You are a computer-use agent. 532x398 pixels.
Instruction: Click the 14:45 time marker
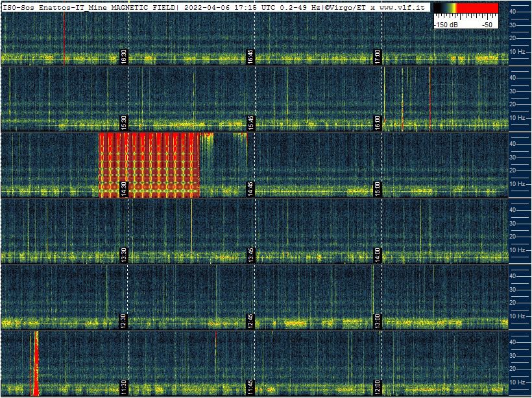tap(250, 189)
